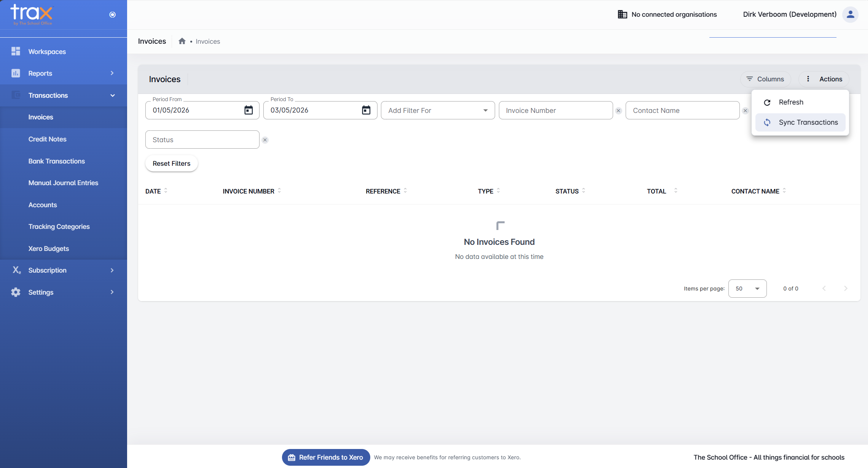Click the Transactions sidebar icon

point(16,95)
